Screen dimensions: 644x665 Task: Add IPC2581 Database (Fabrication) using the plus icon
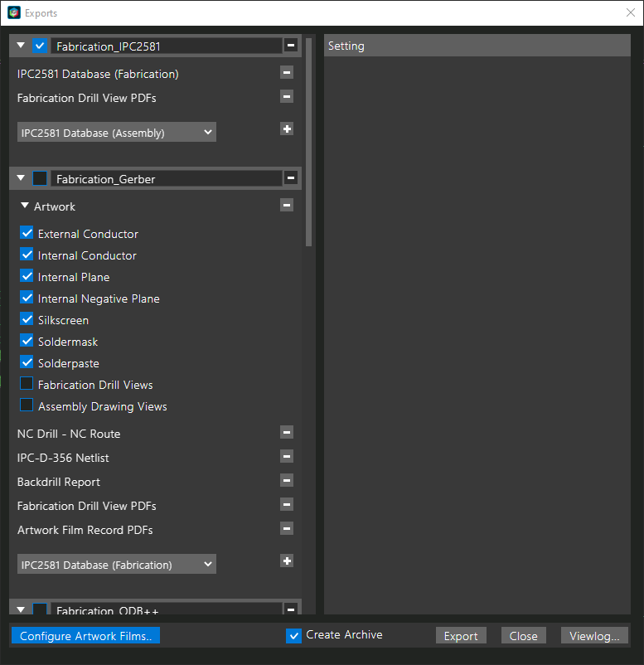coord(287,561)
